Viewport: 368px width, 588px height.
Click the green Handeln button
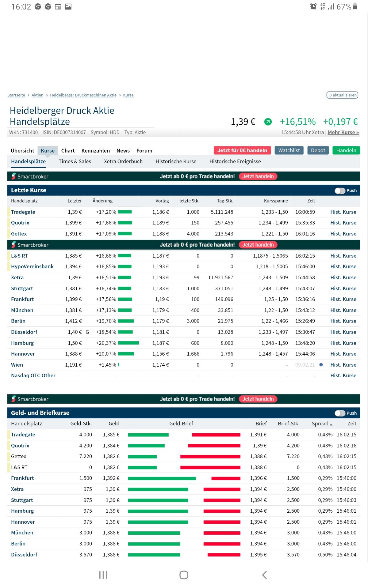tap(346, 150)
